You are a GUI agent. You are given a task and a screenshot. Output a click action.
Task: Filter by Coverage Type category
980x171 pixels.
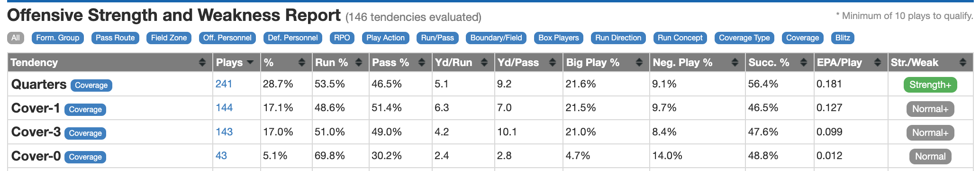point(744,38)
